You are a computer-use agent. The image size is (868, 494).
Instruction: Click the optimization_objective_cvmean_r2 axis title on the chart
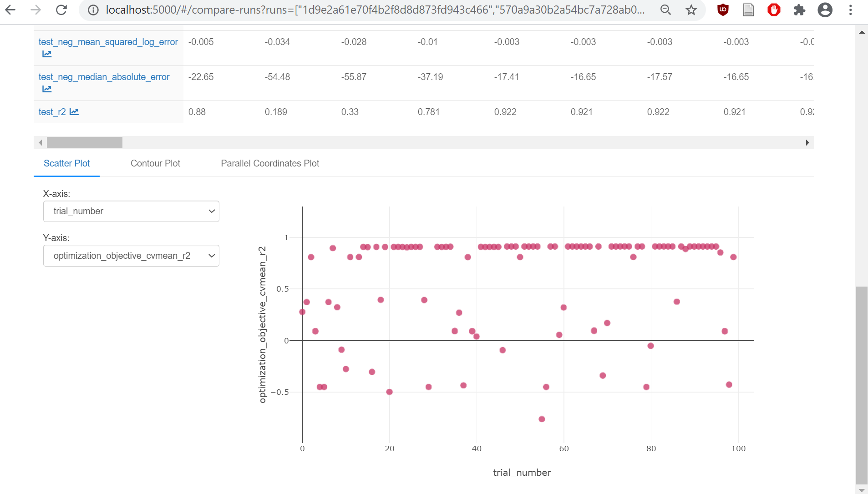[262, 324]
